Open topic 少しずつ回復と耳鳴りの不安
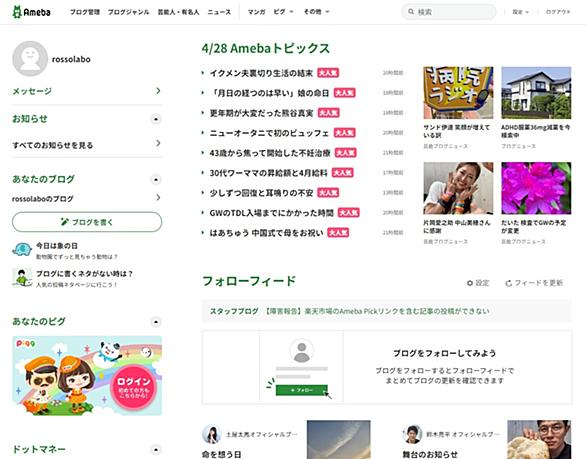Screen dimensions: 586x459 coord(261,193)
